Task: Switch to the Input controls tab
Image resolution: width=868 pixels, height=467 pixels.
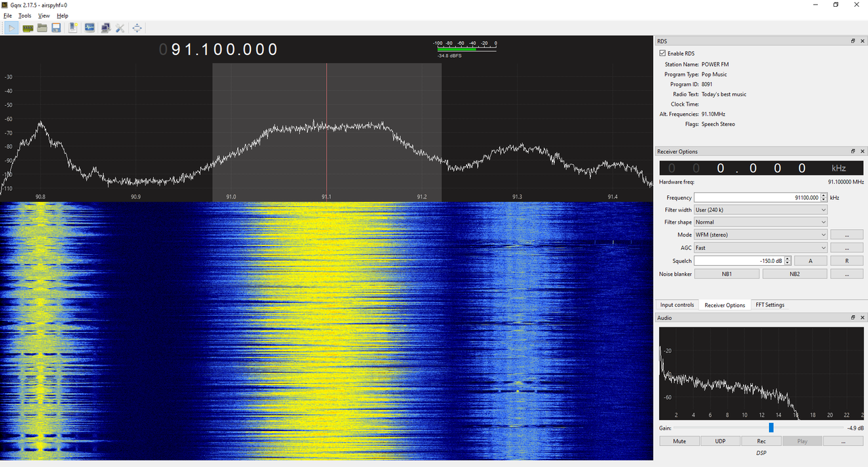Action: coord(677,305)
